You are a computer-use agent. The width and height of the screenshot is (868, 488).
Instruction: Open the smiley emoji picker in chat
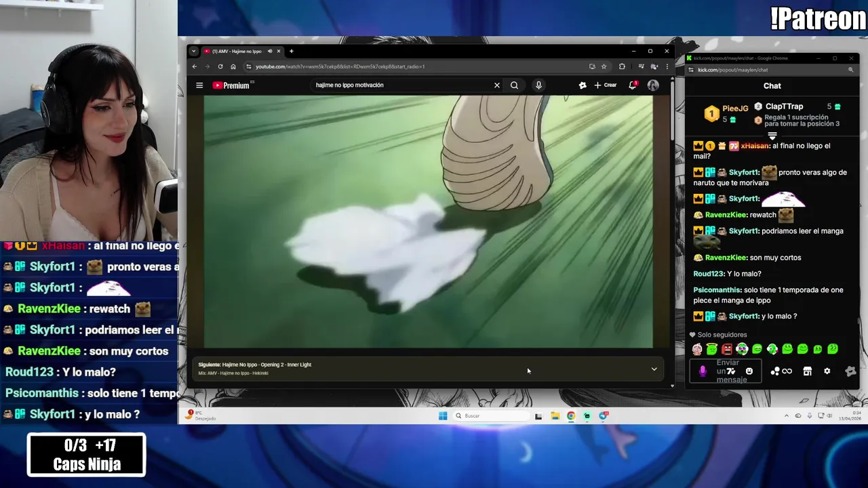point(749,371)
